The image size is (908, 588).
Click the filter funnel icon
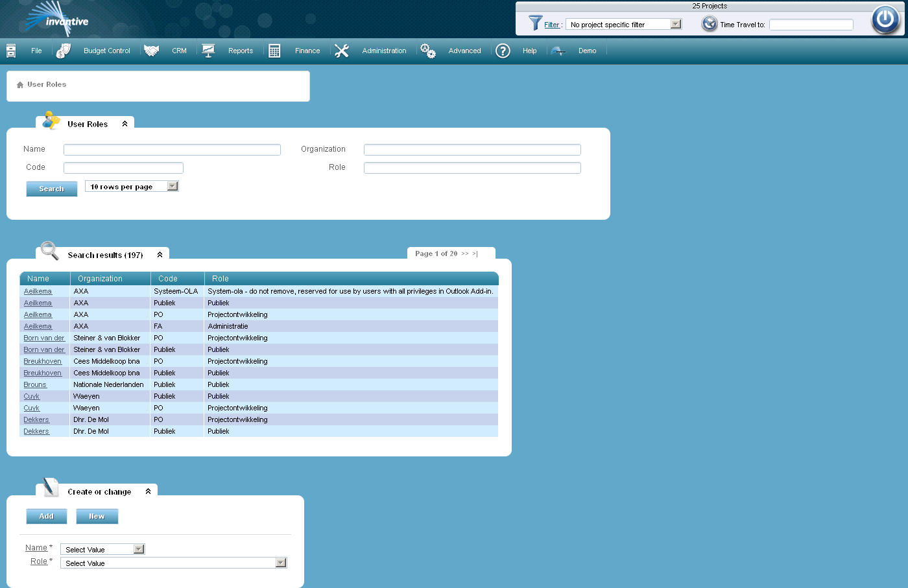[535, 23]
